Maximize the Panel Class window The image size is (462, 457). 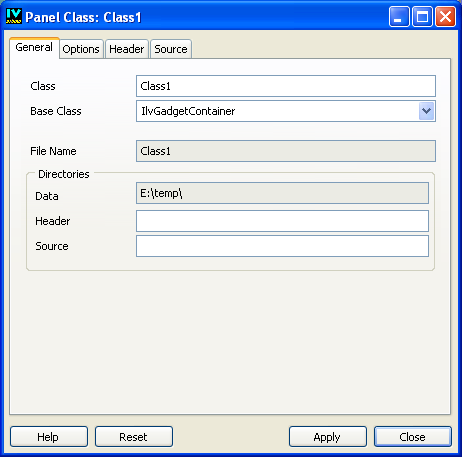coord(422,16)
